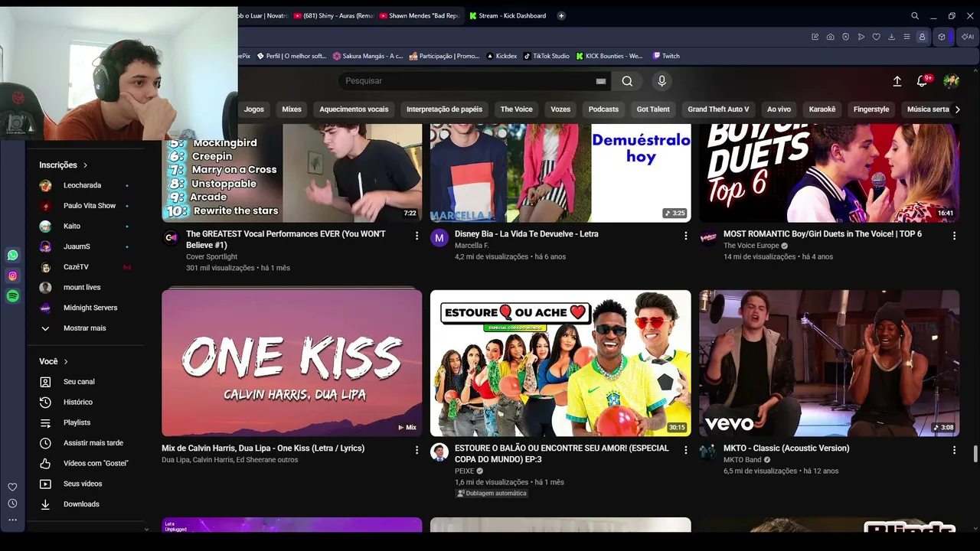
Task: Switch to the Shawn Mendes tab
Action: [420, 15]
